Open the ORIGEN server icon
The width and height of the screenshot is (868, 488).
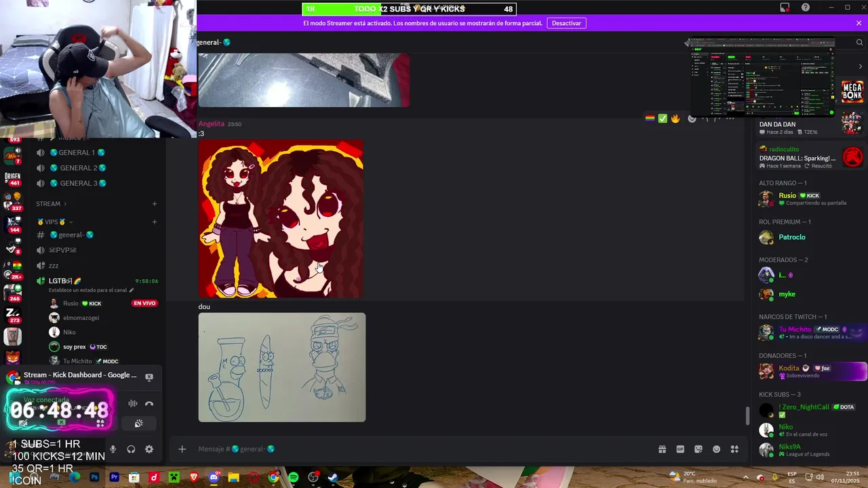click(x=12, y=178)
